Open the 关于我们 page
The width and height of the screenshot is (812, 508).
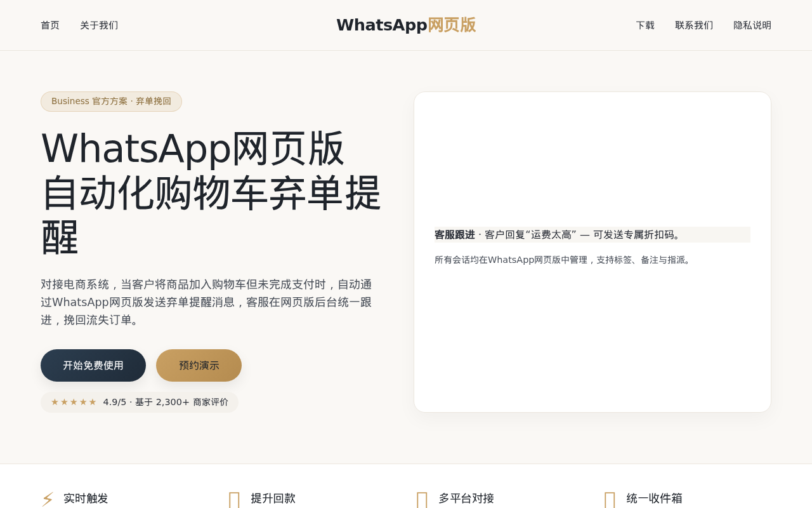(x=99, y=25)
